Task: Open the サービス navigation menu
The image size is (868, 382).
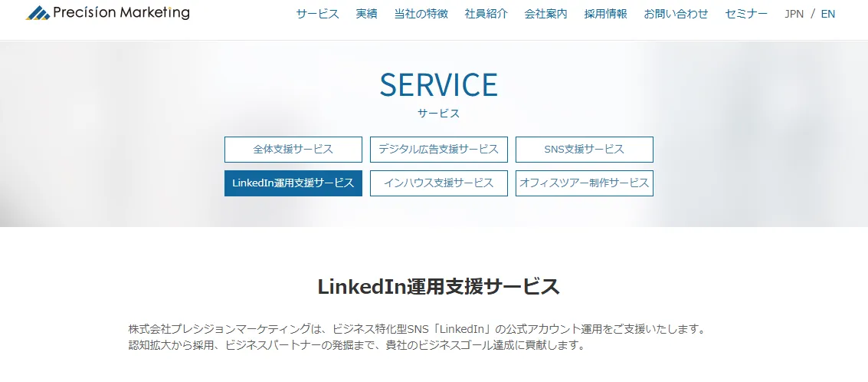Action: 317,14
